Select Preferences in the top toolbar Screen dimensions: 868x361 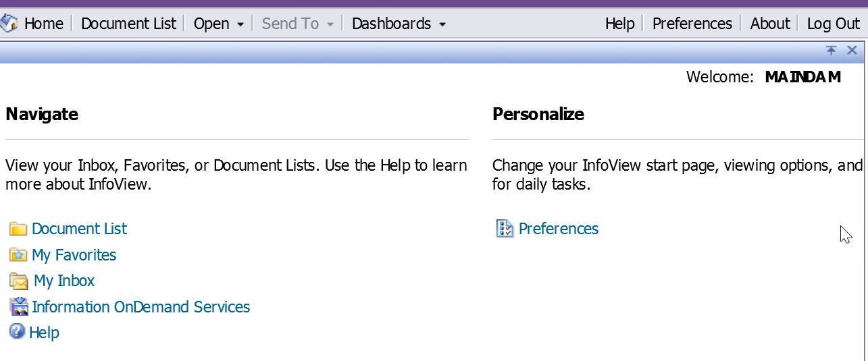[692, 24]
